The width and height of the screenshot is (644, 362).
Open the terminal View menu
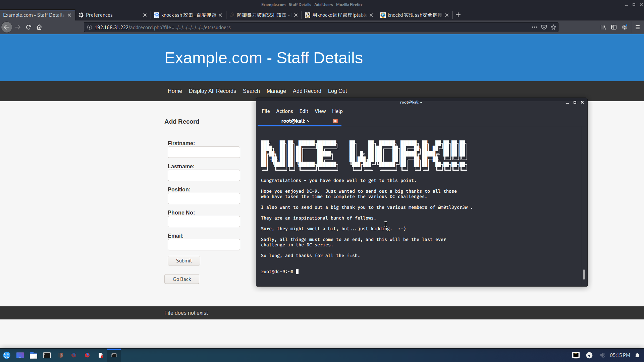(x=320, y=111)
